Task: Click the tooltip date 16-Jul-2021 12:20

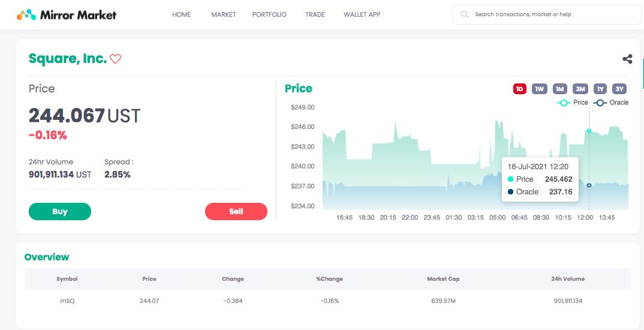Action: (x=538, y=167)
